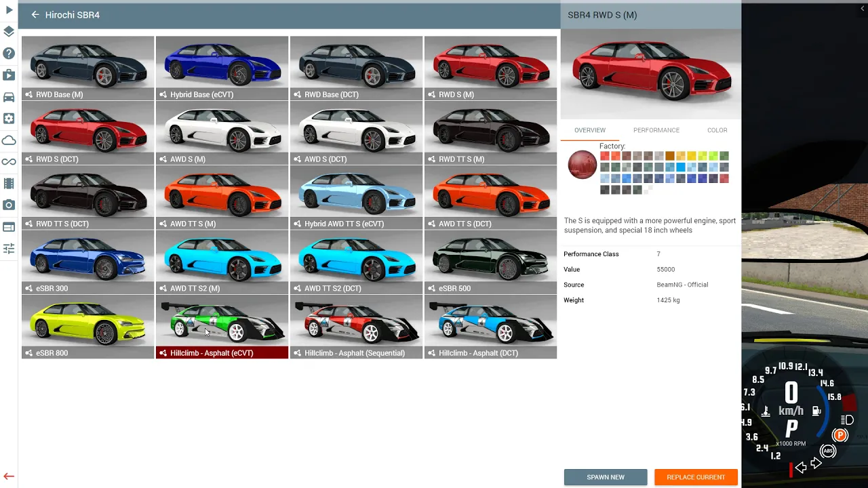The image size is (868, 488).
Task: Open the UI apps layout icon
Action: click(9, 227)
